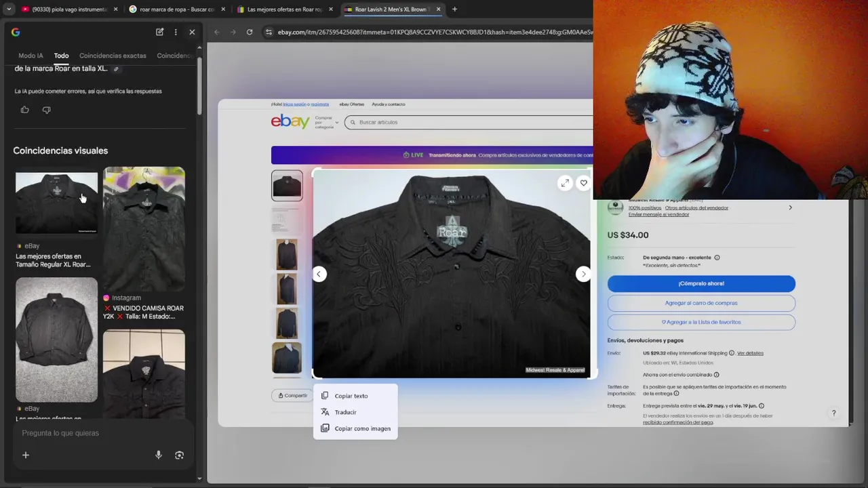Click the Lens image search icon
This screenshot has width=868, height=488.
tap(179, 455)
